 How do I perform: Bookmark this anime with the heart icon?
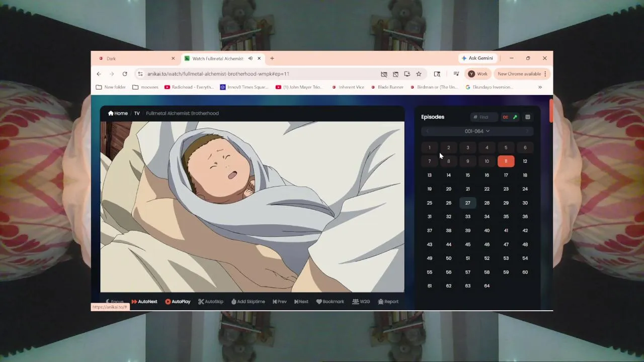point(330,302)
